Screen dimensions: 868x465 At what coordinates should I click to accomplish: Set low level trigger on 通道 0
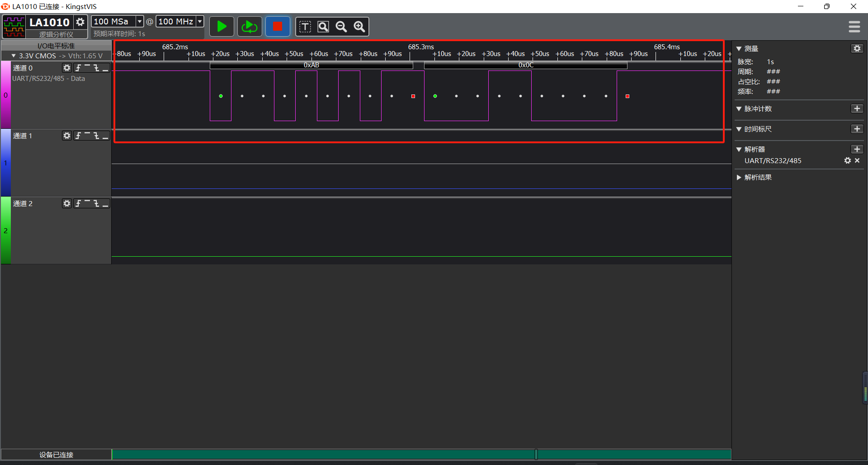105,68
